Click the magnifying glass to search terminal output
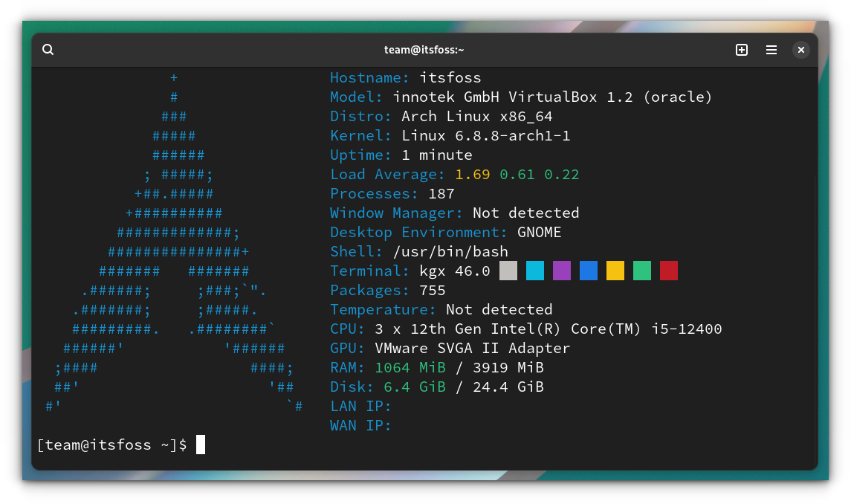Image resolution: width=851 pixels, height=504 pixels. 48,49
